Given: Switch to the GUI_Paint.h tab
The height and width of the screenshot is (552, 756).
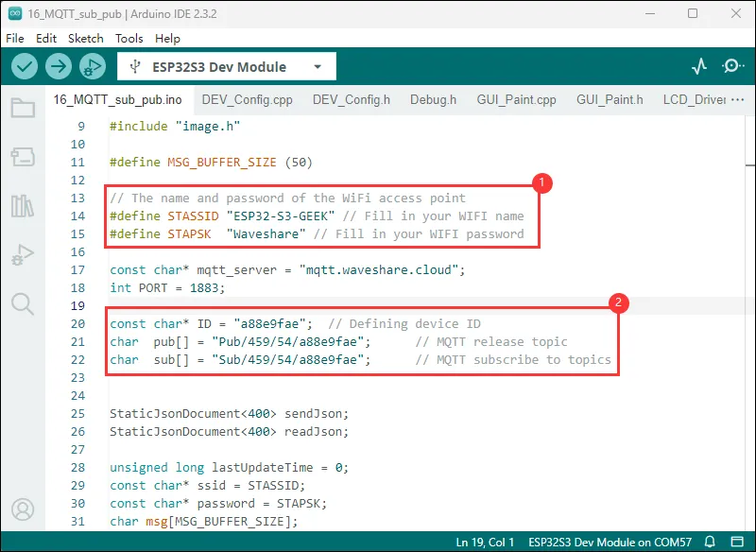Looking at the screenshot, I should pos(610,99).
